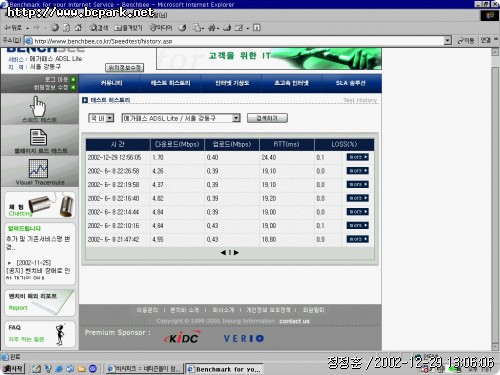Switch to the other IE taskbar window

(x=144, y=369)
